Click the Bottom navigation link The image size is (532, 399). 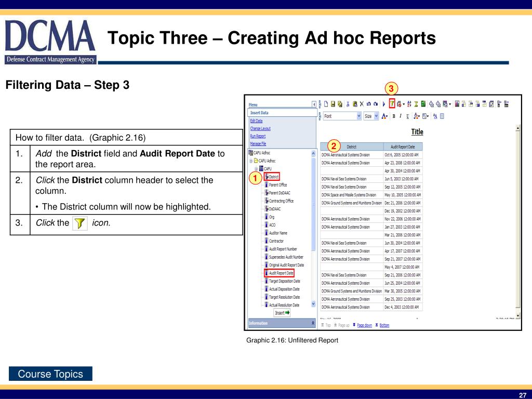pyautogui.click(x=384, y=325)
